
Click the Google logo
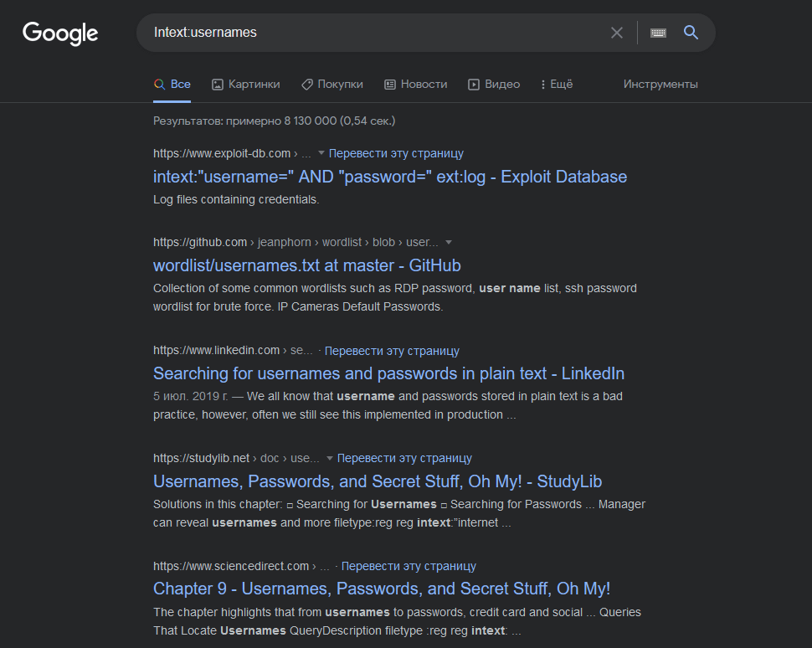click(60, 33)
